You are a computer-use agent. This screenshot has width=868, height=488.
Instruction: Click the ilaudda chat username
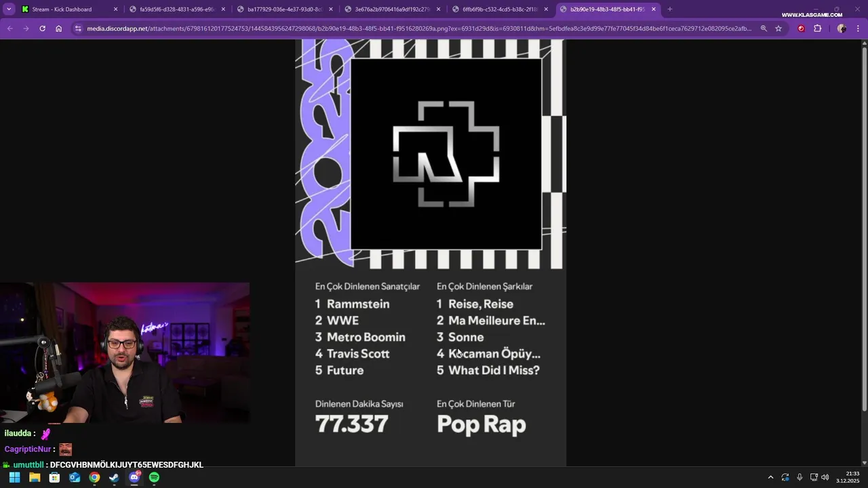coord(18,434)
